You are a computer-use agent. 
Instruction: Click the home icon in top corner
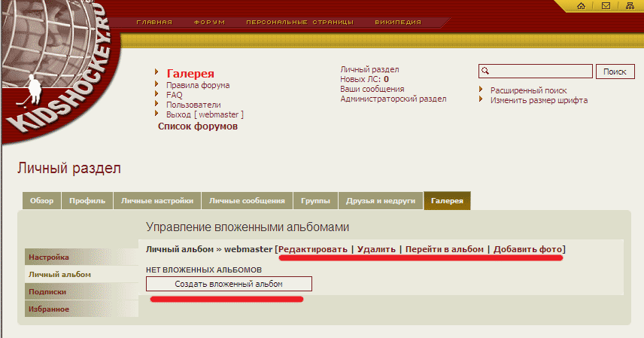click(581, 6)
